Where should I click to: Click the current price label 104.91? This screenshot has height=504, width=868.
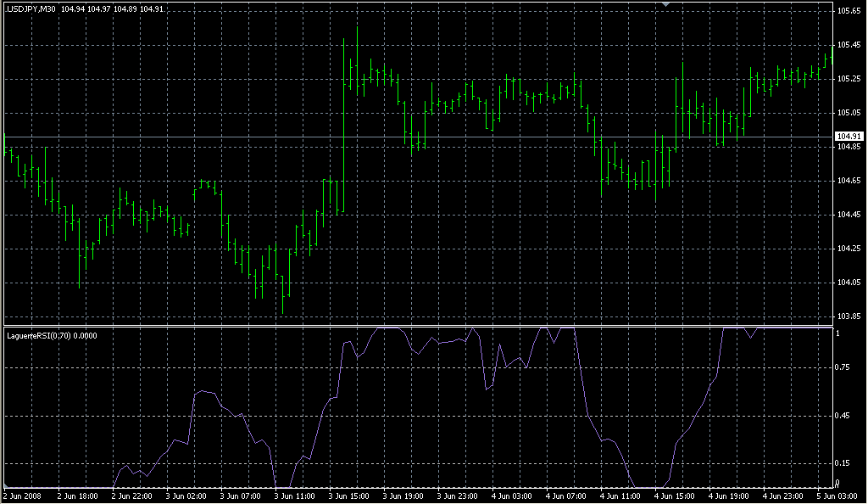coord(849,137)
